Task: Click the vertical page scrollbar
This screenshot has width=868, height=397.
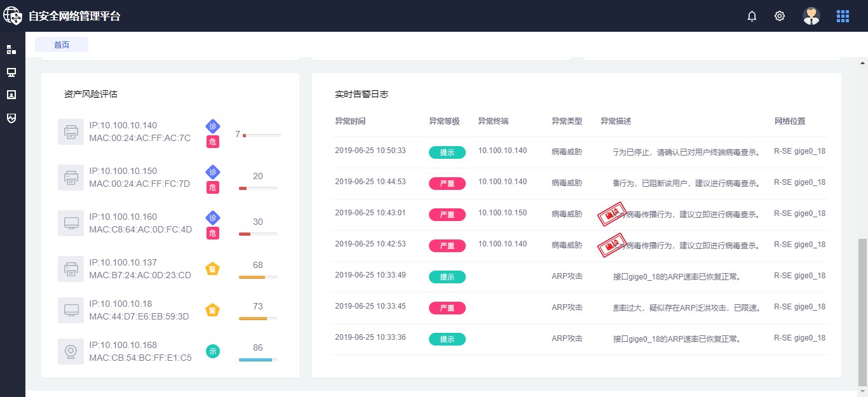Action: coord(862,311)
